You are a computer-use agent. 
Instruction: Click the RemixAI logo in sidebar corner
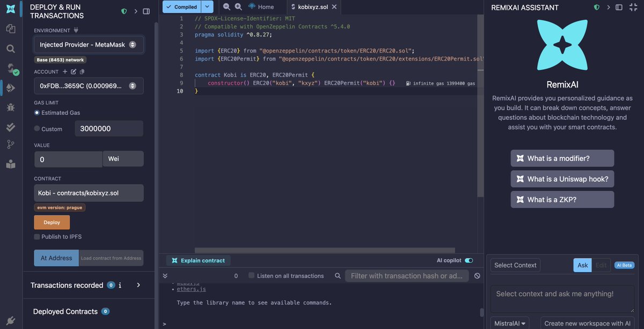pyautogui.click(x=11, y=9)
